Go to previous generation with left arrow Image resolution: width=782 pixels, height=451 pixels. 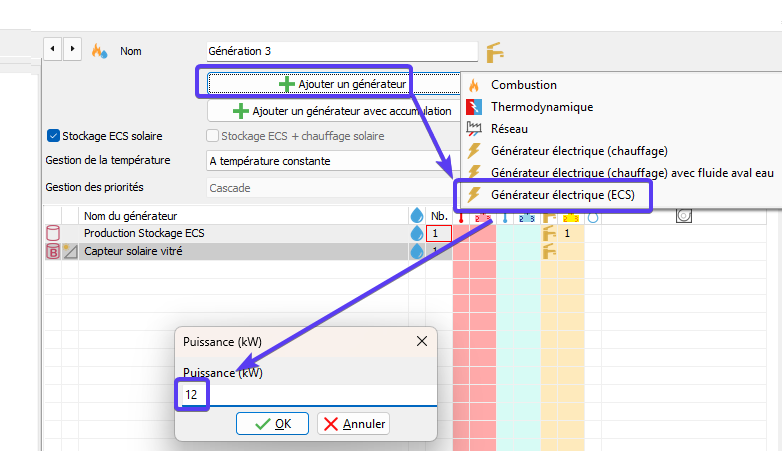click(52, 49)
